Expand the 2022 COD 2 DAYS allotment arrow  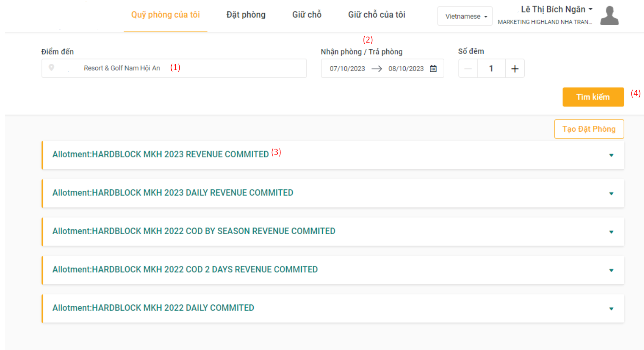coord(611,270)
